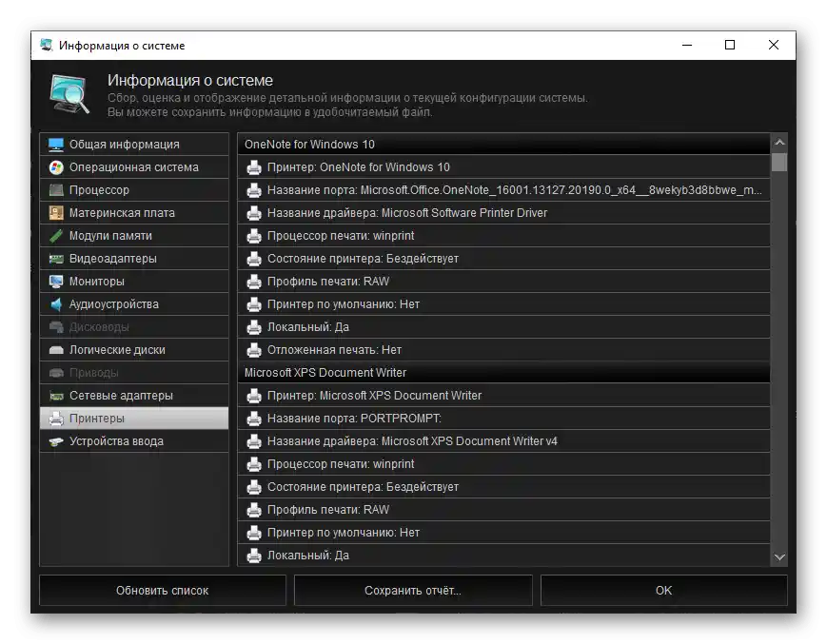Click the monitor icon beside Общая информация

(56, 145)
